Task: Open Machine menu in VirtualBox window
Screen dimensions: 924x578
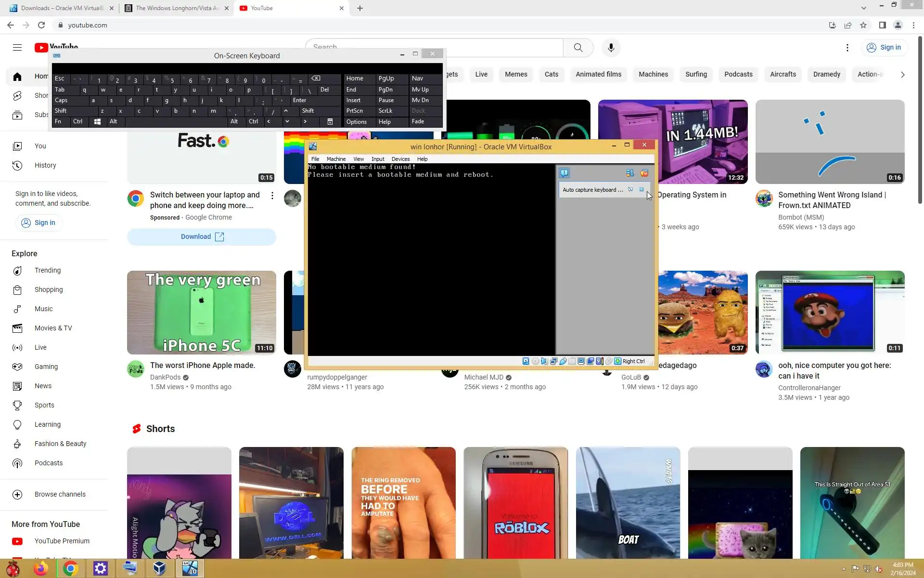Action: tap(336, 159)
